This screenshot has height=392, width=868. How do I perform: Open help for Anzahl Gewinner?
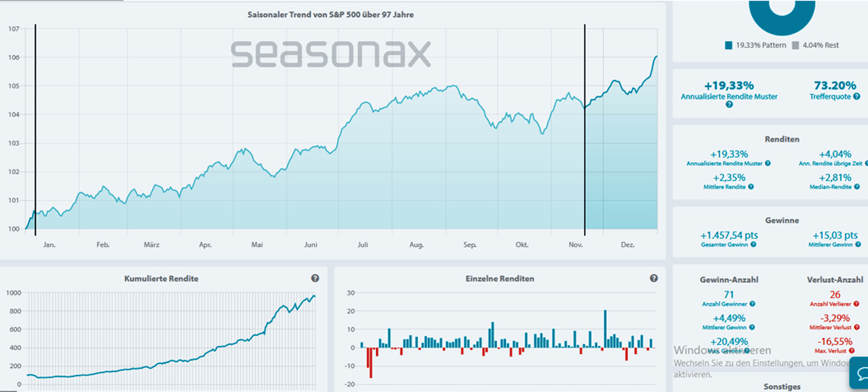753,304
